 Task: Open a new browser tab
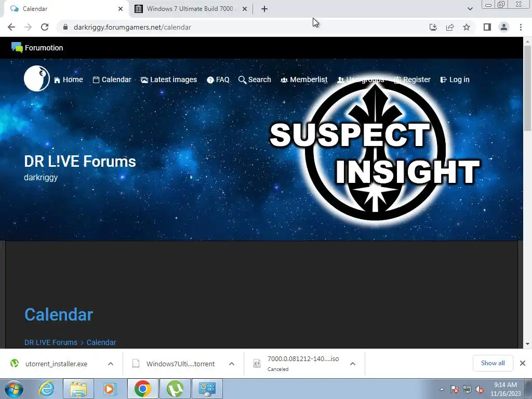tap(264, 9)
